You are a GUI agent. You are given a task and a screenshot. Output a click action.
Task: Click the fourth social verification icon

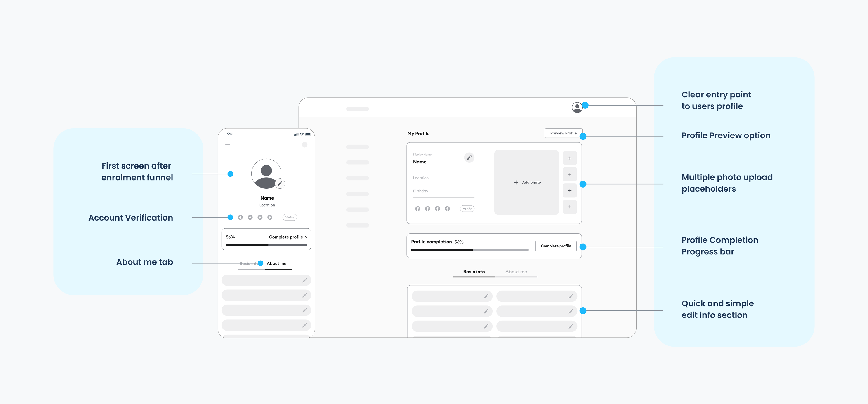[x=270, y=217]
